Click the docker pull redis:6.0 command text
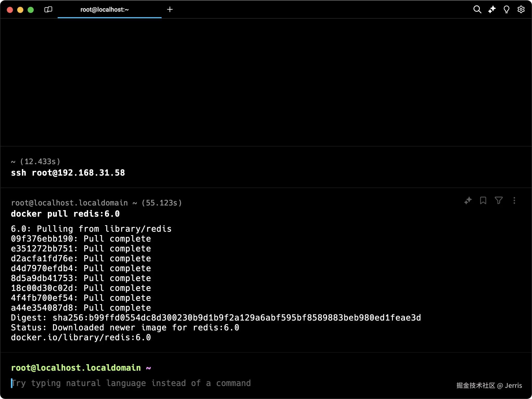 point(65,214)
